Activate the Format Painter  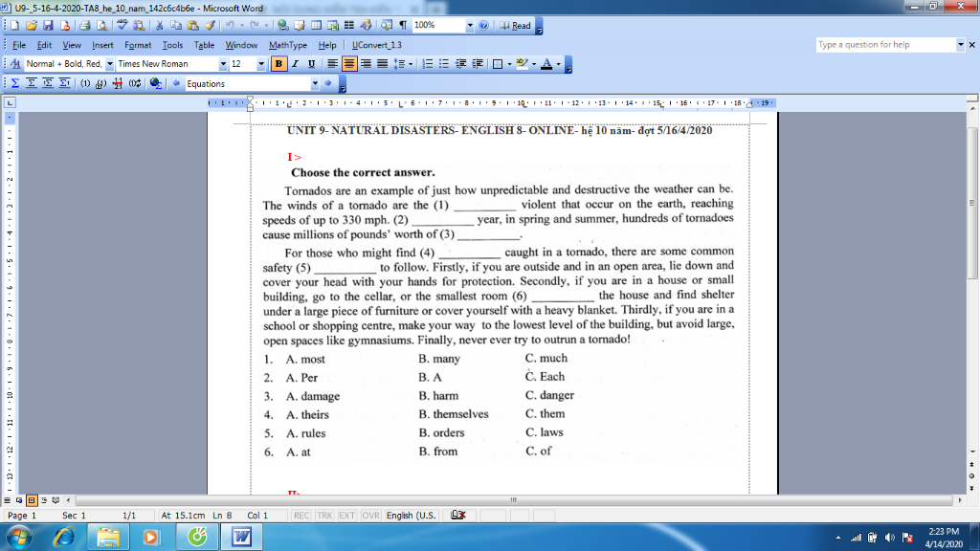(x=210, y=26)
